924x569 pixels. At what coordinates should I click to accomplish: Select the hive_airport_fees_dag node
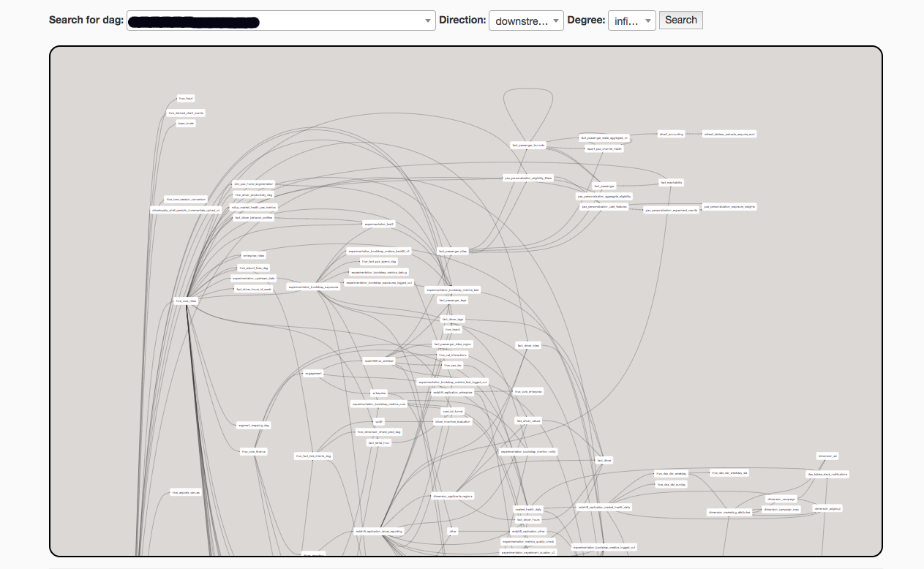coord(254,268)
